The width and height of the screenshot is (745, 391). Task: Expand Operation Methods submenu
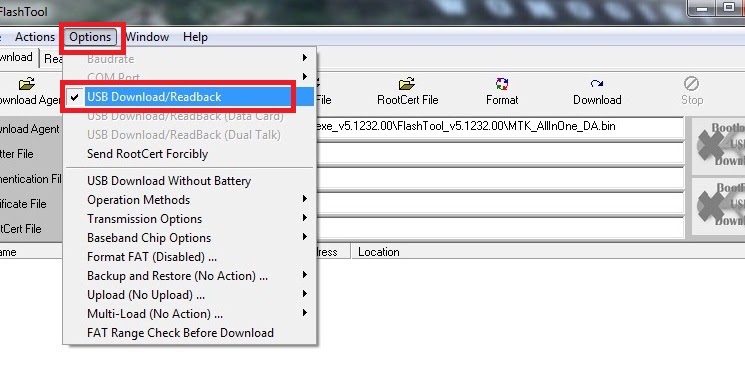click(x=188, y=200)
